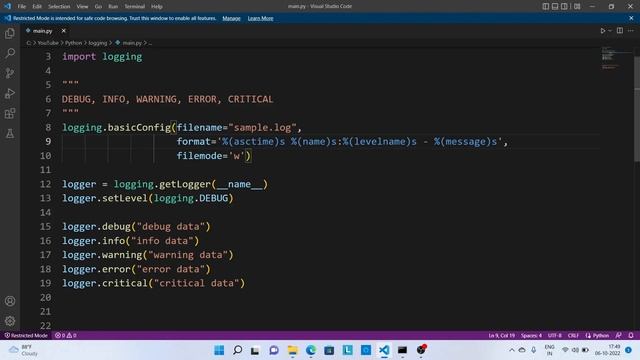This screenshot has height=360, width=640.
Task: Open the Run menu
Action: 113,7
